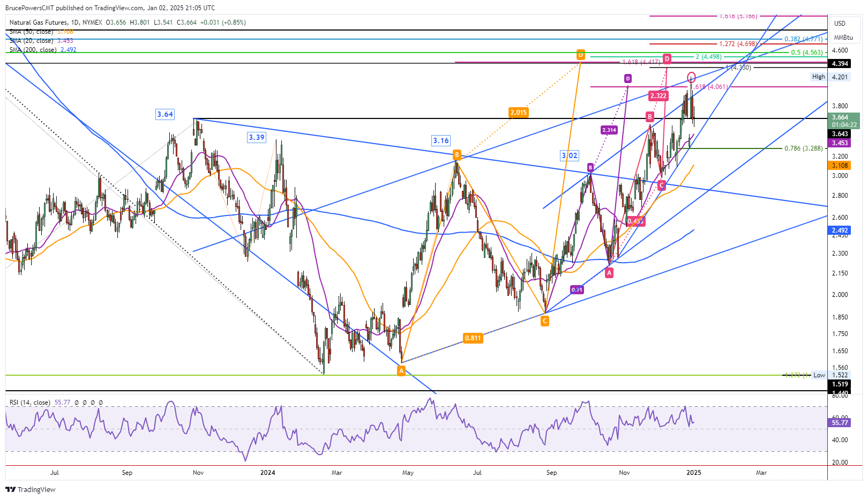Click the 01:04:22 bar countdown timer

pos(844,125)
